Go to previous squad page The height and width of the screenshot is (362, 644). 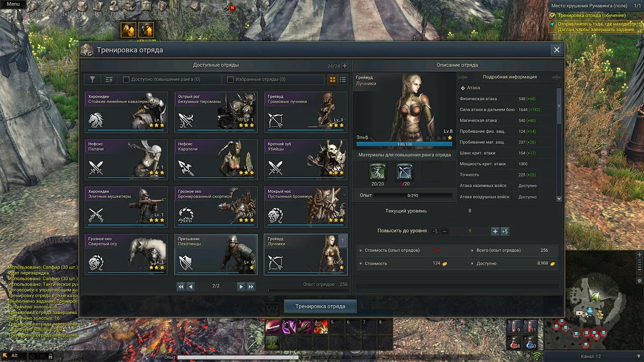[x=190, y=286]
